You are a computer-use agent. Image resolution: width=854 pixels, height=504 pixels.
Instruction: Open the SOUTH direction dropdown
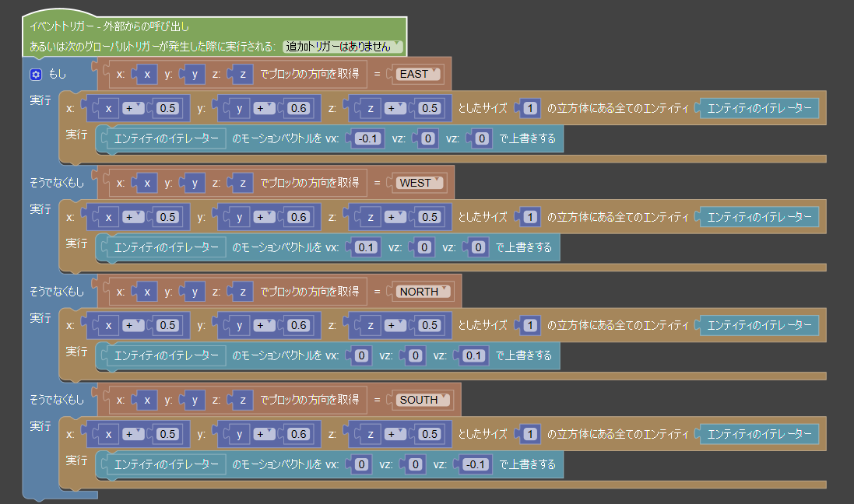coord(422,400)
